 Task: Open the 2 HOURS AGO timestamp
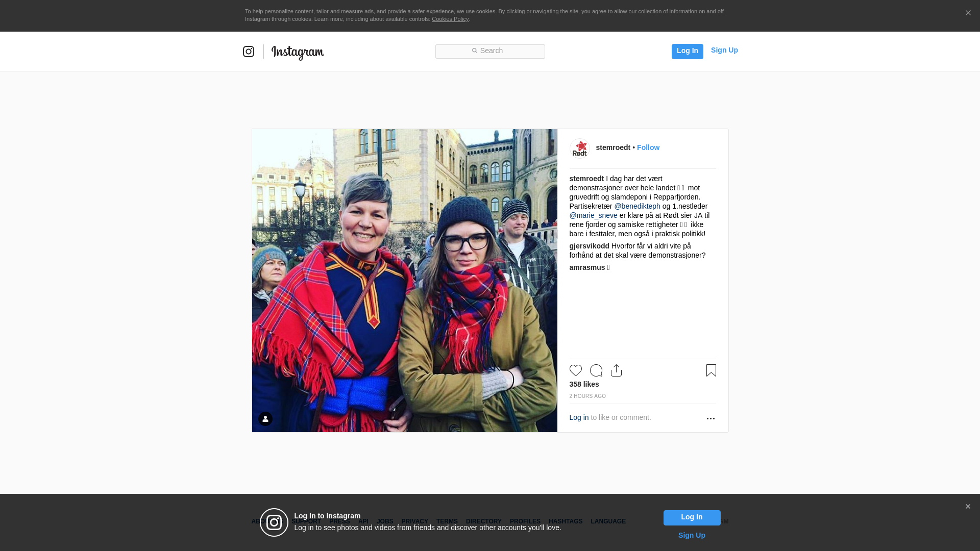point(587,396)
